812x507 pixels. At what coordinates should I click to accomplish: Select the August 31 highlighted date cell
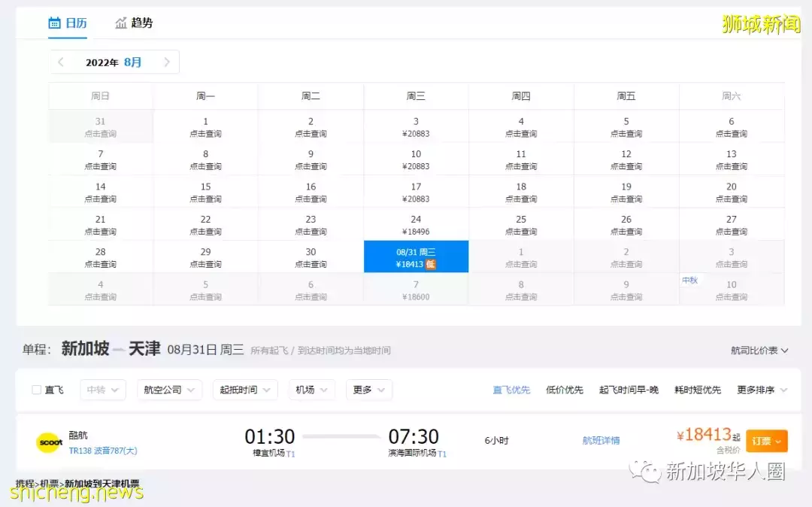416,256
